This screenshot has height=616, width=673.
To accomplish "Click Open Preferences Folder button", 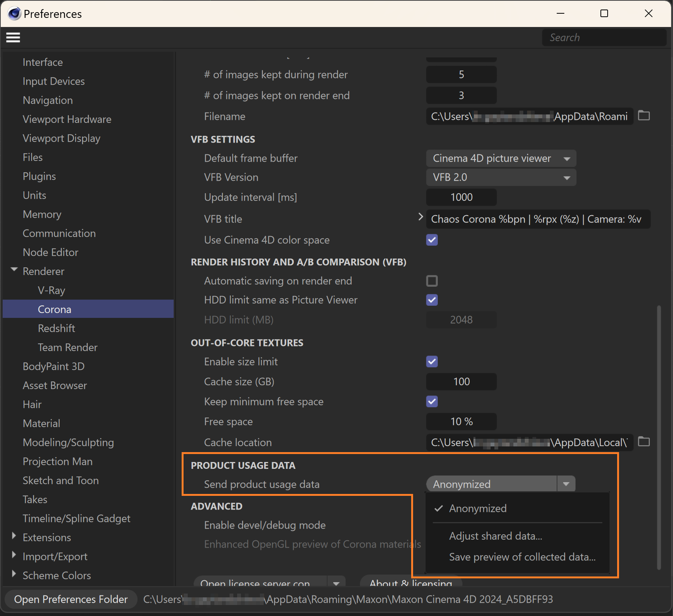I will (x=71, y=599).
